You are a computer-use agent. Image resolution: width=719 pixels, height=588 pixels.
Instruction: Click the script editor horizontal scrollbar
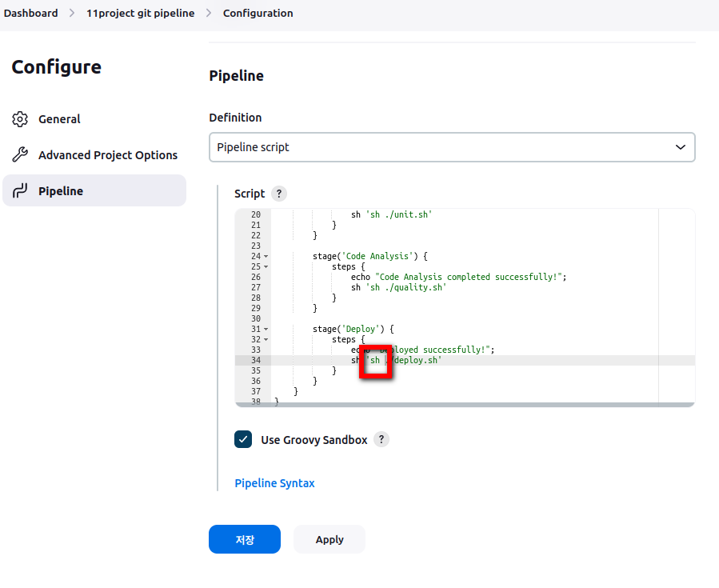point(465,405)
